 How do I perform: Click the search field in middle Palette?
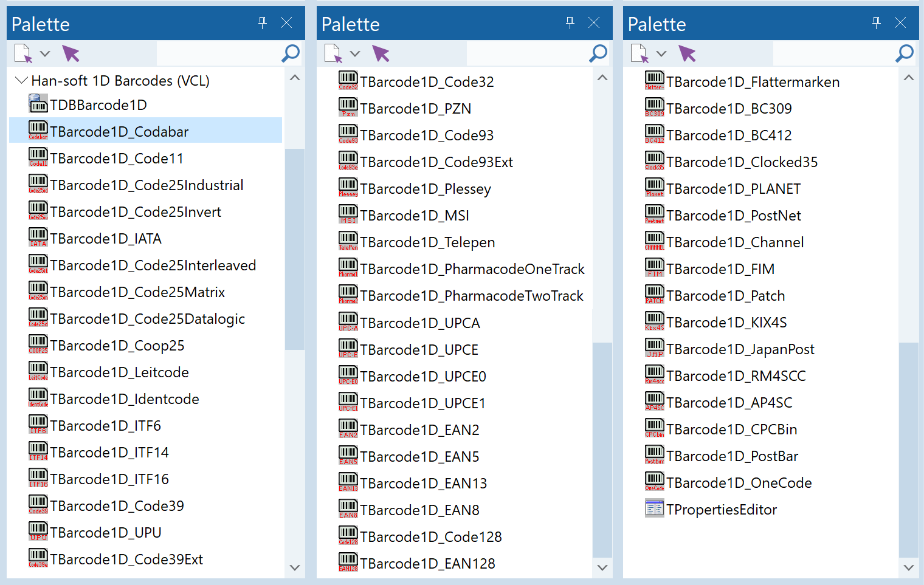pyautogui.click(x=527, y=53)
